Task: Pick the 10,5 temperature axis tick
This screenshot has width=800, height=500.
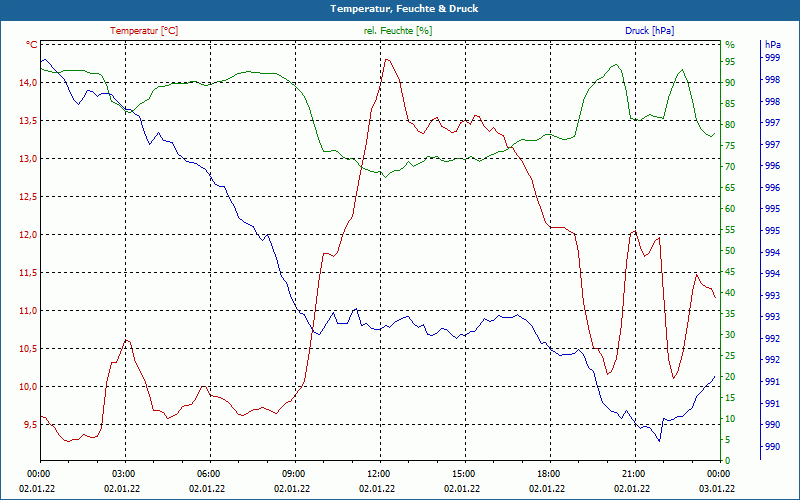Action: 29,349
